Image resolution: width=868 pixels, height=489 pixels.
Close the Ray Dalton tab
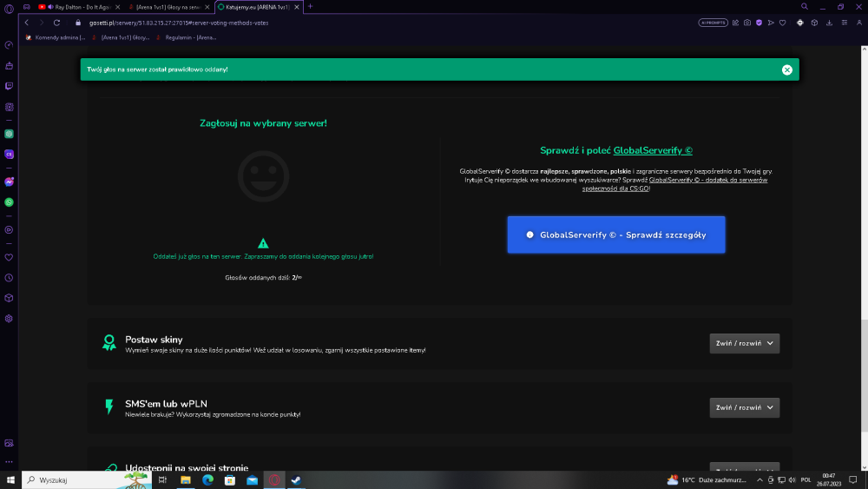117,7
